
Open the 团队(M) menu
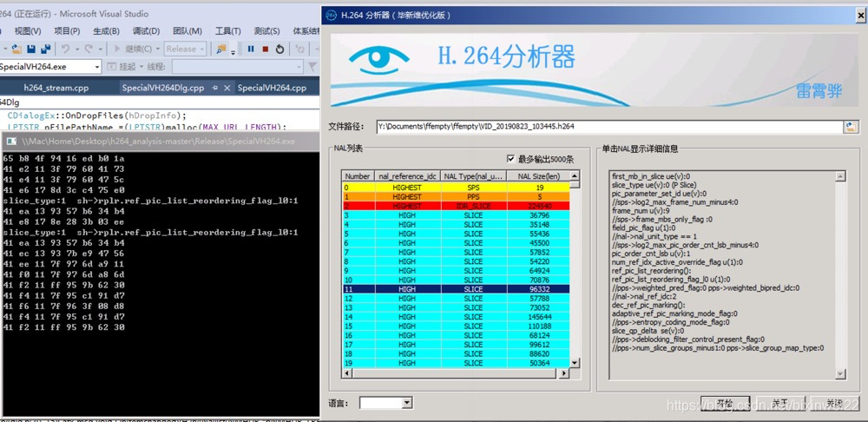pyautogui.click(x=187, y=31)
